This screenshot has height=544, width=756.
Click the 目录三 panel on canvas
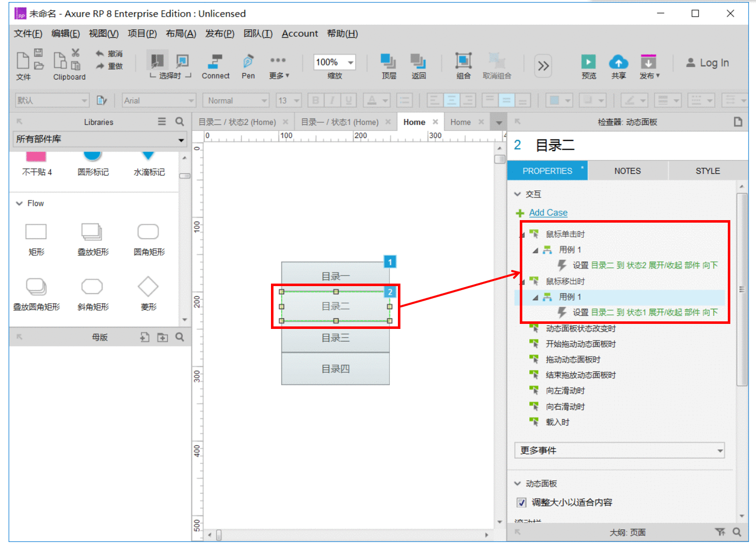pyautogui.click(x=335, y=337)
